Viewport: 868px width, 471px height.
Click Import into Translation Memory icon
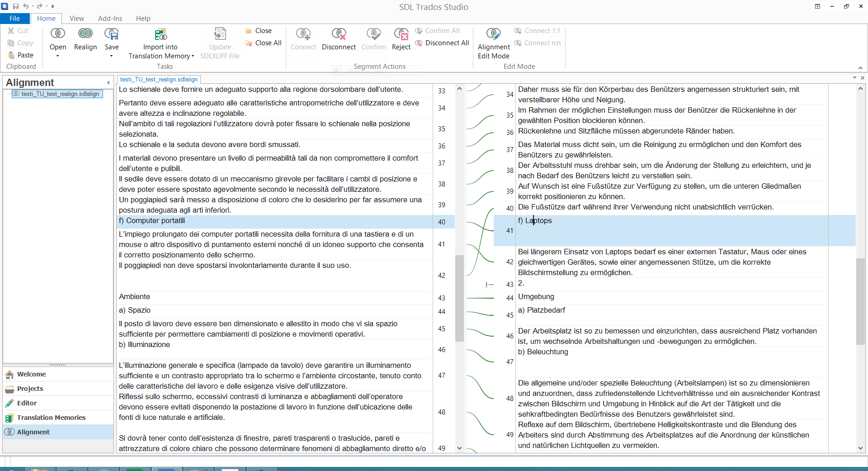(160, 34)
